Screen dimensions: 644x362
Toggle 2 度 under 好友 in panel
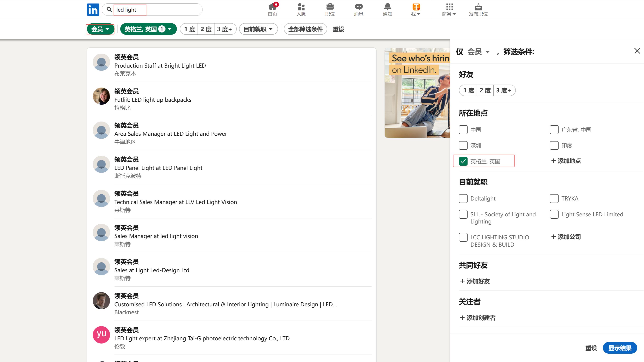485,90
